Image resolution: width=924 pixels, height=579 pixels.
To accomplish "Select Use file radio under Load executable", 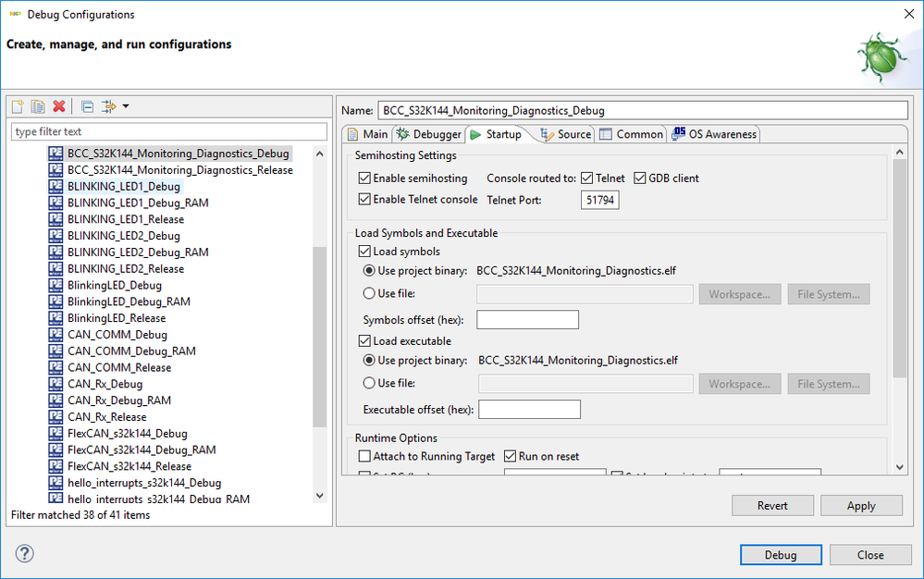I will [x=370, y=383].
